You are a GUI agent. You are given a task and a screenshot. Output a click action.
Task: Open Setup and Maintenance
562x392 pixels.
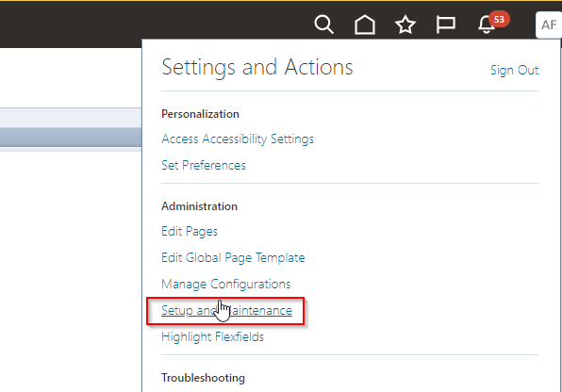coord(226,310)
